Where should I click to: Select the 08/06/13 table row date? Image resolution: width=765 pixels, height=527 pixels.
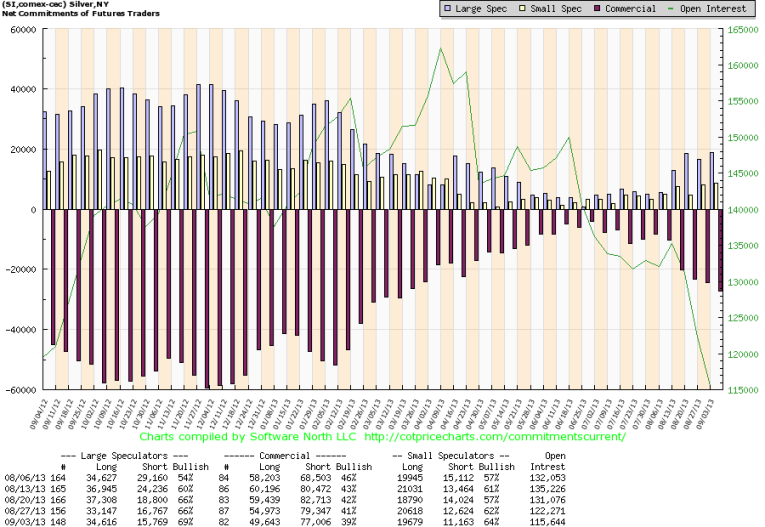click(x=23, y=478)
